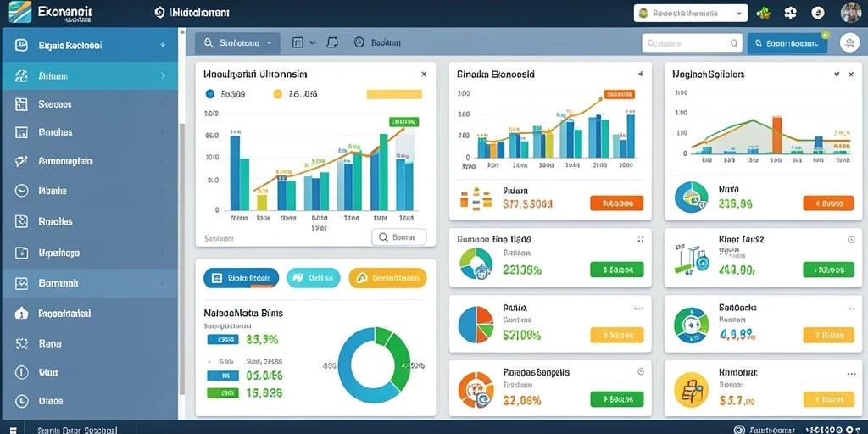Expand the search dropdown in the toolbar
868x434 pixels.
click(x=237, y=42)
